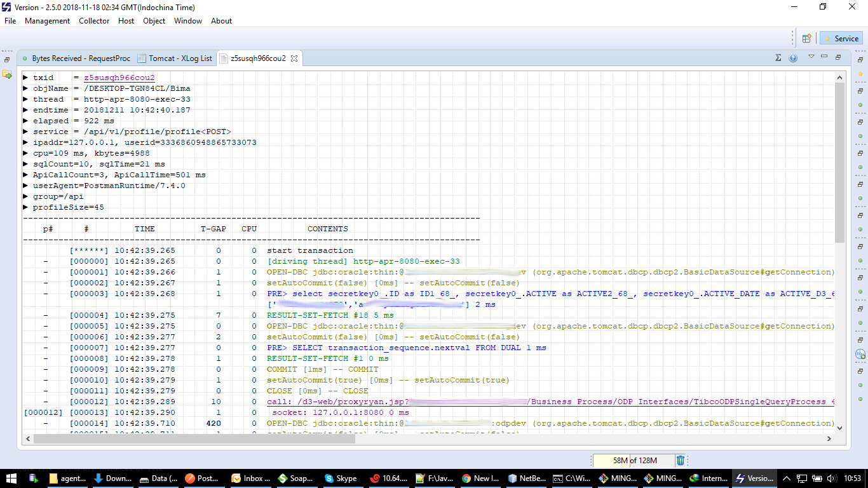Open help via the question mark icon
The width and height of the screenshot is (868, 488).
793,57
